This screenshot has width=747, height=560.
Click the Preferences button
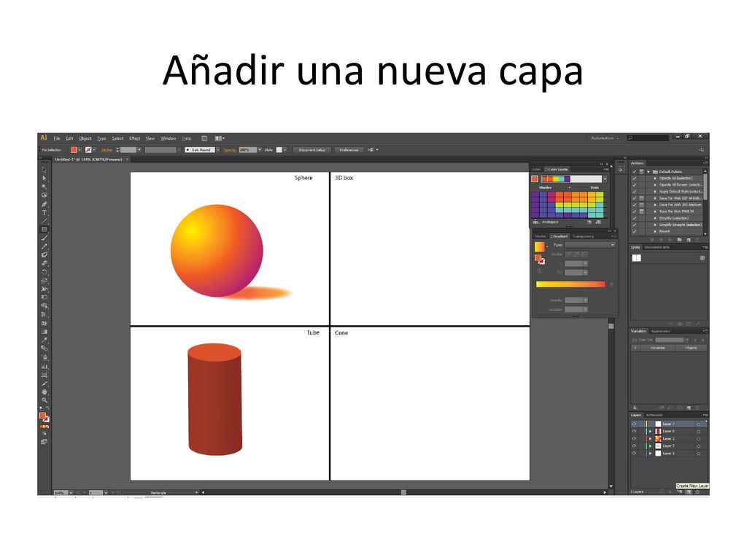click(x=349, y=150)
